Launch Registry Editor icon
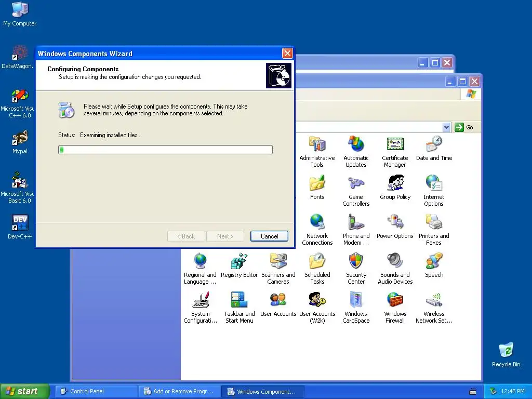The image size is (532, 399). point(239,265)
